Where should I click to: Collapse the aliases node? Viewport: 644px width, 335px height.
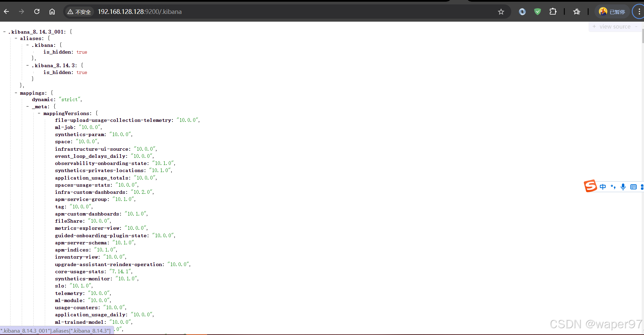coord(16,38)
